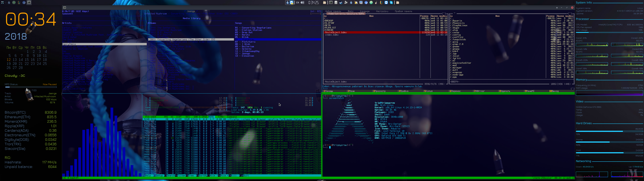Open the folder launcher left of the terminal launcher

pos(325,3)
